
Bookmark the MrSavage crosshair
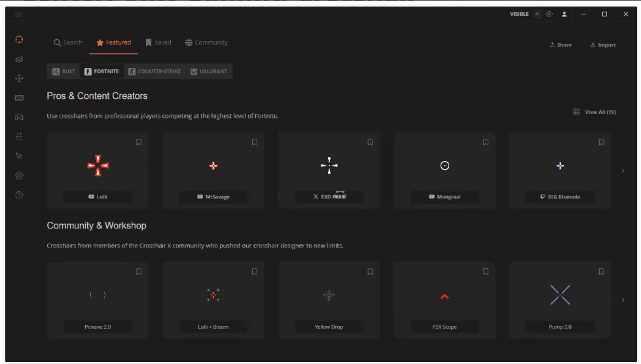click(254, 142)
